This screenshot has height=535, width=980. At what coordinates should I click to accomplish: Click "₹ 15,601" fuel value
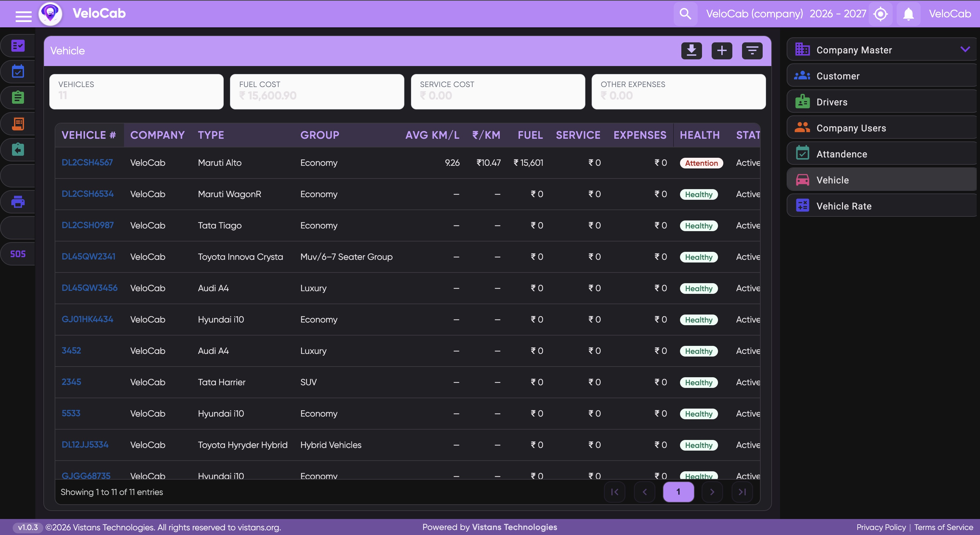[528, 162]
